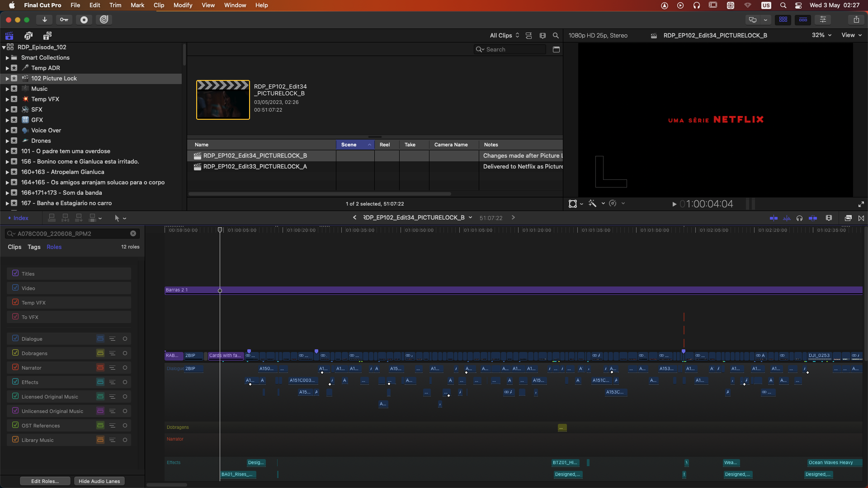This screenshot has height=488, width=868.
Task: Show the Photos and Audio sidebar
Action: tap(28, 36)
